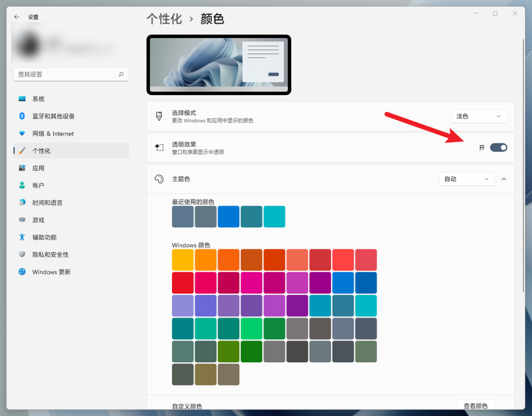
Task: Select 辅助功能 in the sidebar
Action: [x=44, y=237]
